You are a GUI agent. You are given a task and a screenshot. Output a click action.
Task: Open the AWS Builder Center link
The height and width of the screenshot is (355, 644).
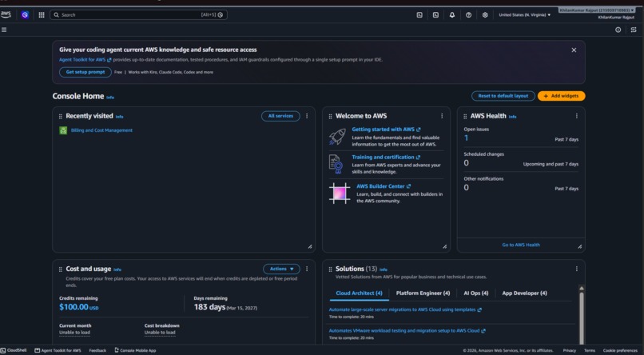click(384, 186)
